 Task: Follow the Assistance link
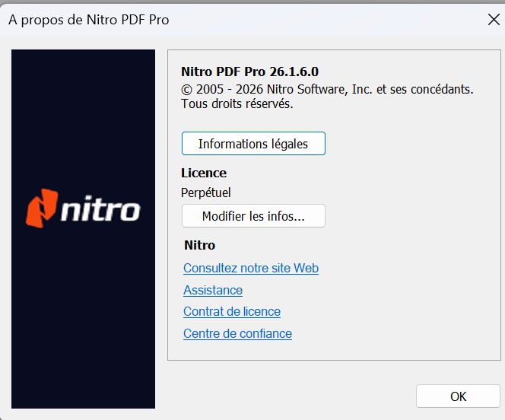point(213,290)
